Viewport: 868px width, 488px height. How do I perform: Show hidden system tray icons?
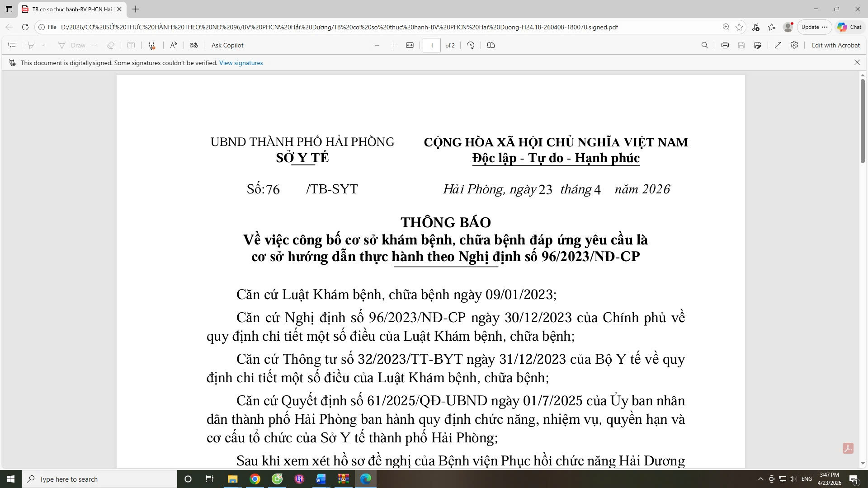pos(760,479)
